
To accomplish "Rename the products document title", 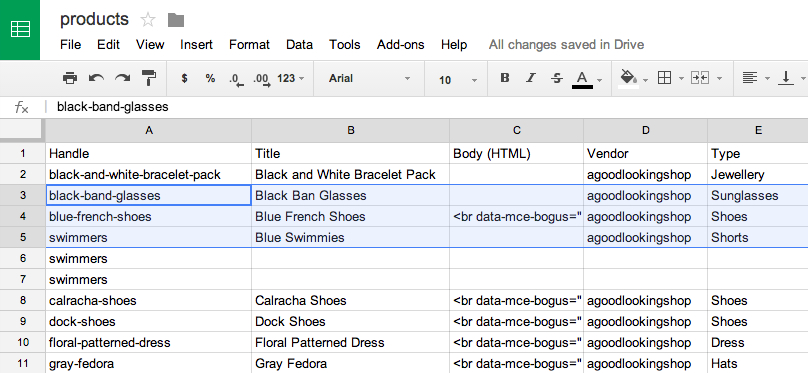I will pos(94,20).
